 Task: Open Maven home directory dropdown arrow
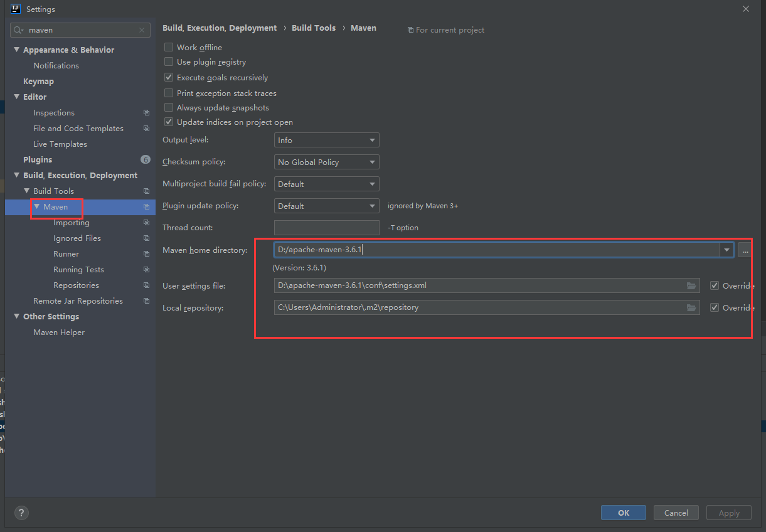click(x=727, y=250)
